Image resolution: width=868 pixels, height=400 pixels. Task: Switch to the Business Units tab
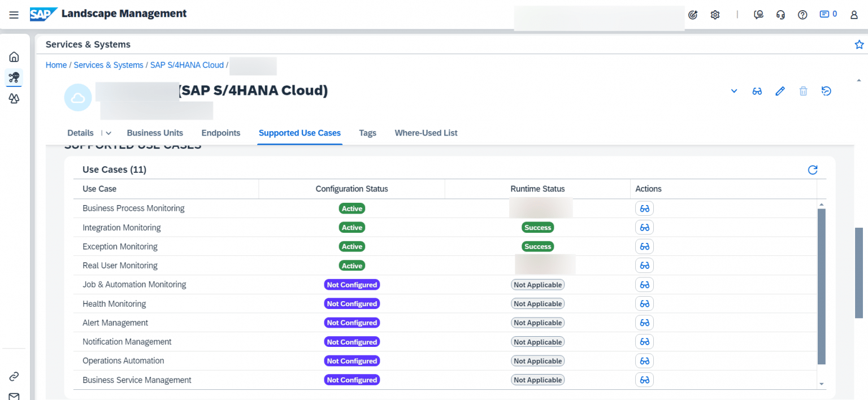[155, 133]
